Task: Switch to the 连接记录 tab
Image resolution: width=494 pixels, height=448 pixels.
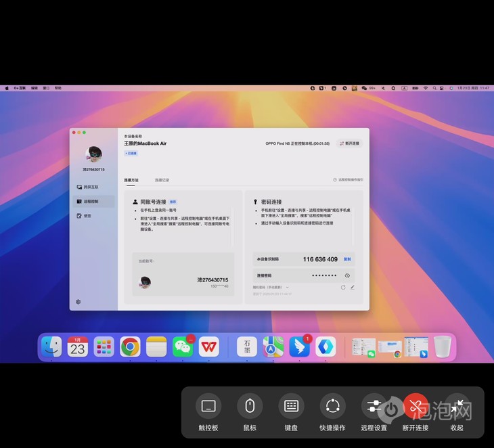Action: click(x=162, y=180)
